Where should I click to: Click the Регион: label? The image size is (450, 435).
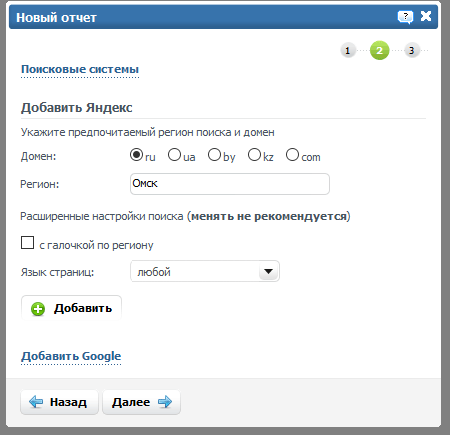tap(40, 184)
